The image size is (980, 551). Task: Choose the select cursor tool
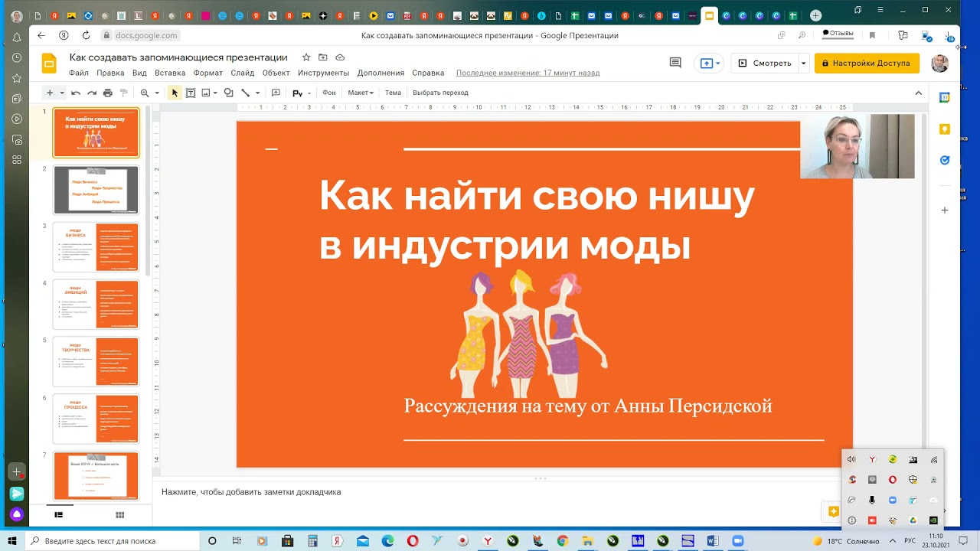(175, 93)
